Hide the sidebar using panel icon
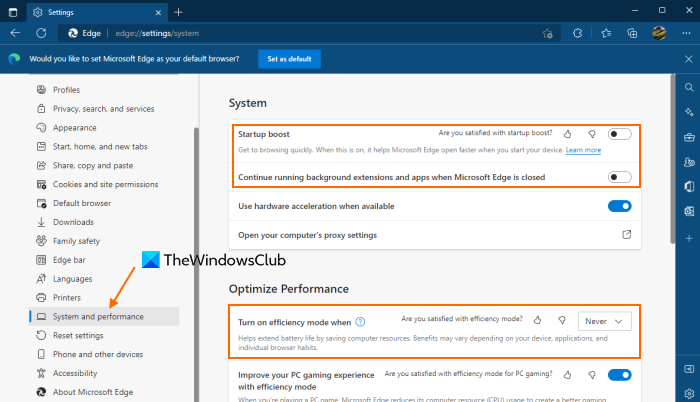 coord(689,368)
